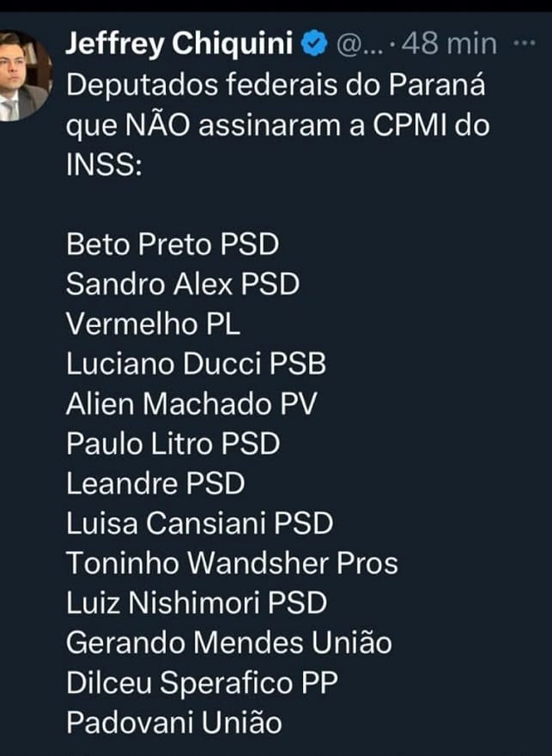
Task: Tap the Toninho Wandsher Pros line
Action: click(x=232, y=563)
